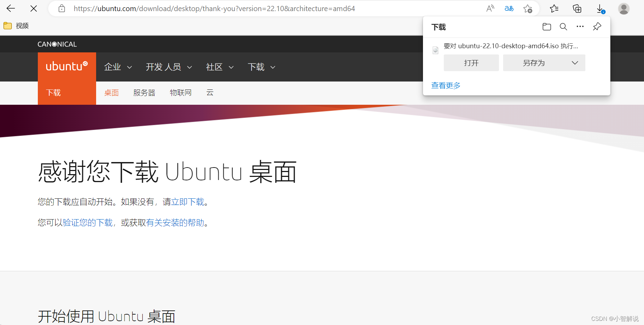Viewport: 644px width, 325px height.
Task: Open the favorites menu
Action: pos(554,8)
